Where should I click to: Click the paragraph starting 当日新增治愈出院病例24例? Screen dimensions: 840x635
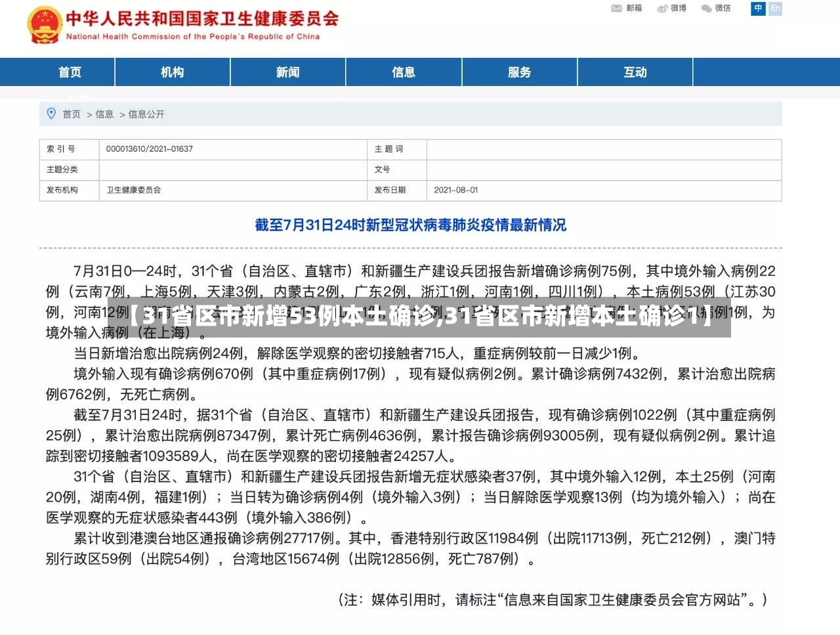coord(357,353)
